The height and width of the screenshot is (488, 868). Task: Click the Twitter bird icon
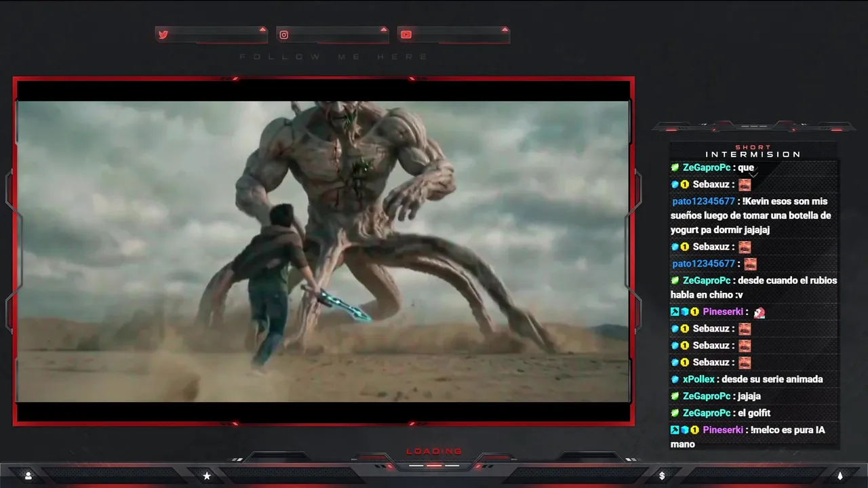click(x=163, y=35)
